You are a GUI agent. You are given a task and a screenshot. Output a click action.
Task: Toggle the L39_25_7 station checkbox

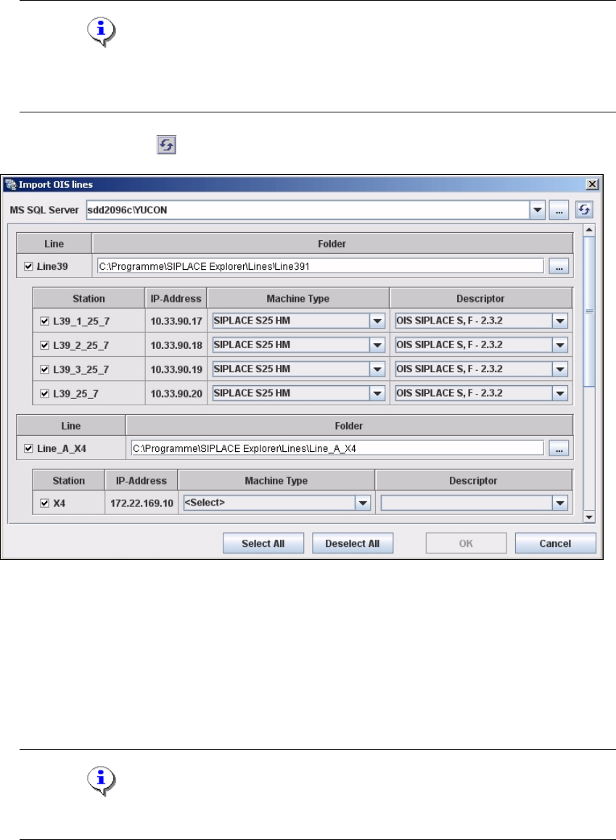(45, 393)
